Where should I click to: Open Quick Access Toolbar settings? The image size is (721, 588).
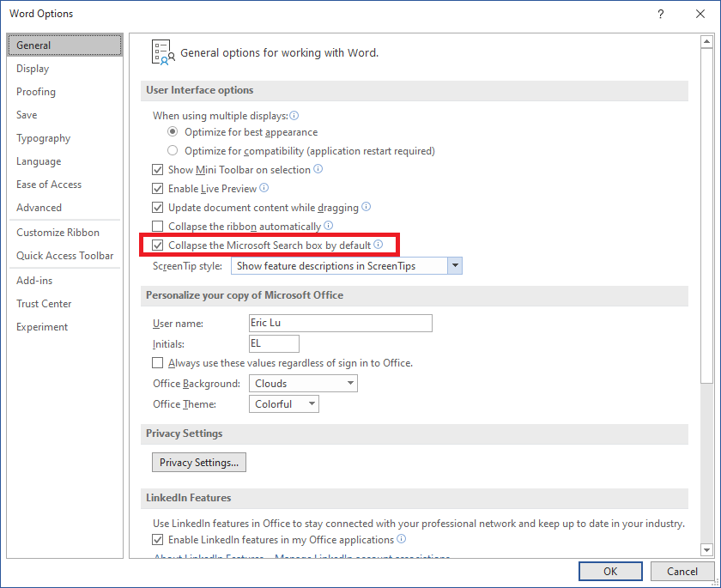tap(64, 256)
